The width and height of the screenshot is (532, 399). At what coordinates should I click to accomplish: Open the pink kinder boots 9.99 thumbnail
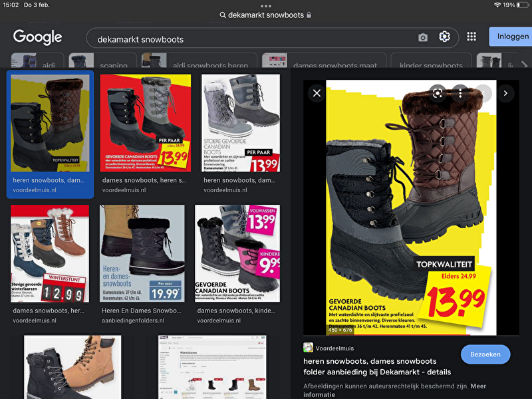pyautogui.click(x=237, y=253)
